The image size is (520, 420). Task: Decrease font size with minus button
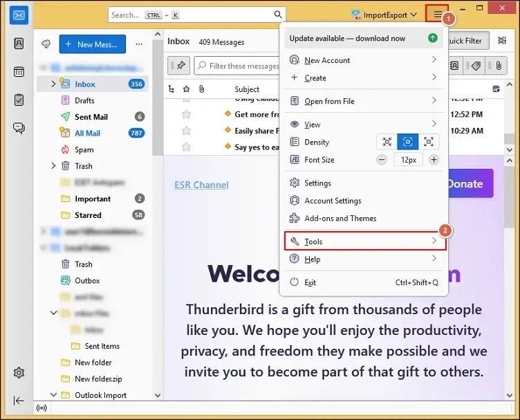[x=382, y=160]
